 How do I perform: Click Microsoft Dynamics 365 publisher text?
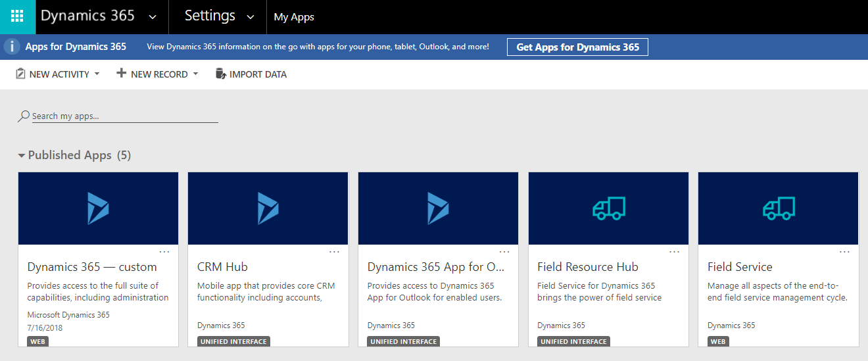coord(68,315)
